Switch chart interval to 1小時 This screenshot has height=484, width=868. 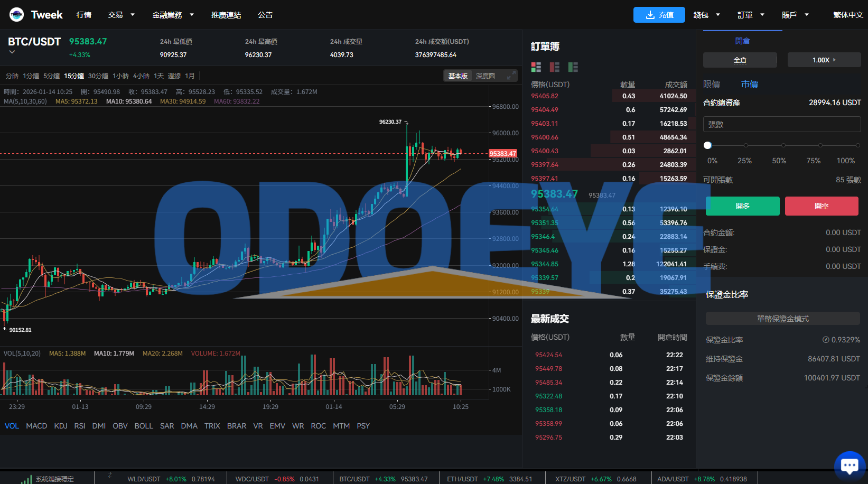click(x=120, y=76)
